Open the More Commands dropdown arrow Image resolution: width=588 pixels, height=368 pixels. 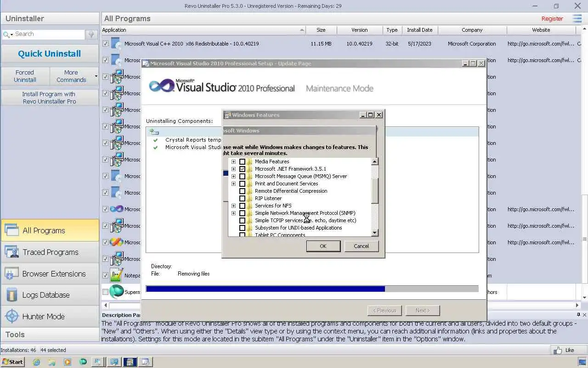point(96,76)
